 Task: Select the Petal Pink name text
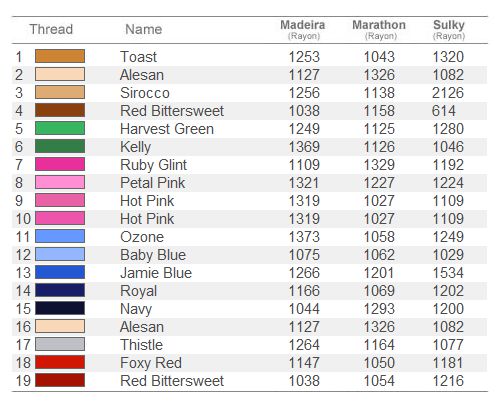coord(152,183)
